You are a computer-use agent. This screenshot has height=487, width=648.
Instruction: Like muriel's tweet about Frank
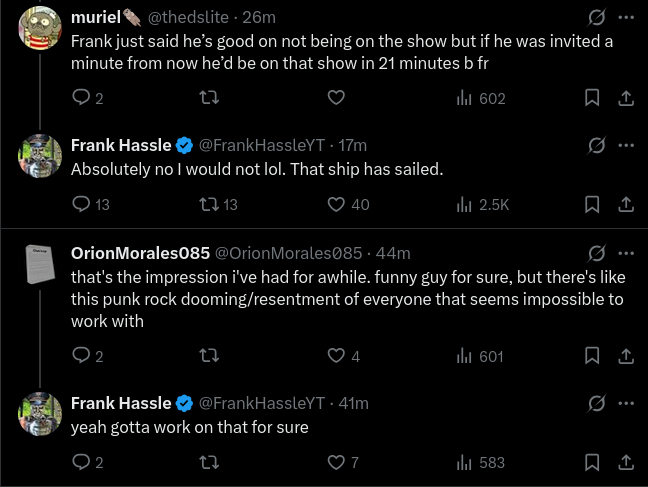[x=337, y=98]
